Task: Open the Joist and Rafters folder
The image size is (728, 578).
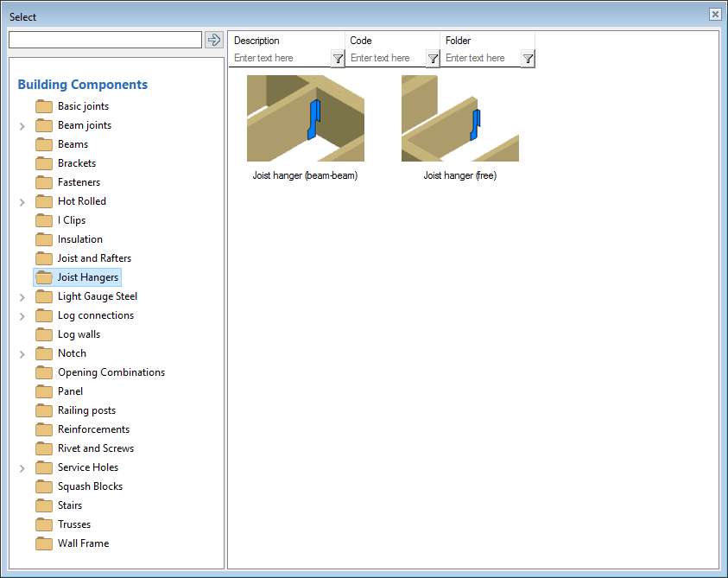Action: pyautogui.click(x=94, y=258)
